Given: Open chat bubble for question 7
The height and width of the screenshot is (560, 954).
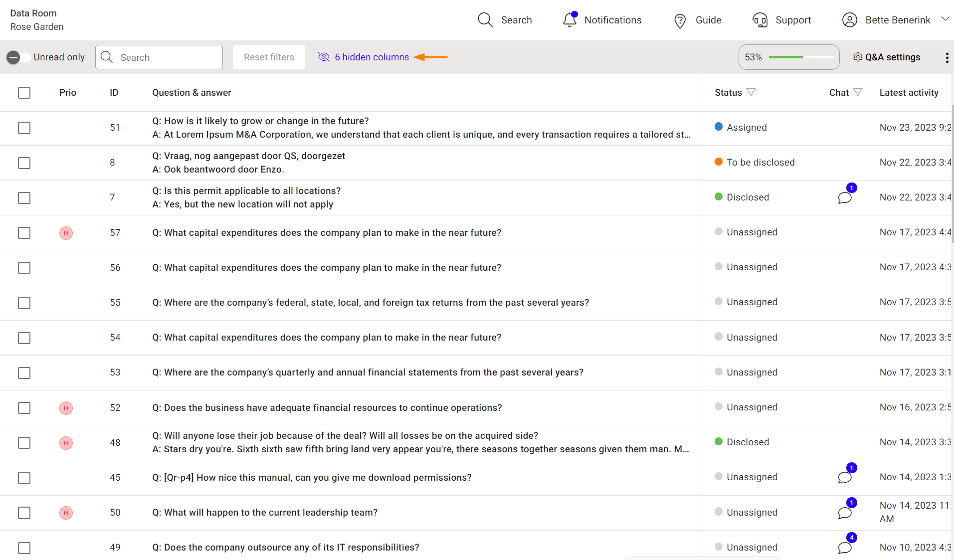Looking at the screenshot, I should [x=844, y=198].
